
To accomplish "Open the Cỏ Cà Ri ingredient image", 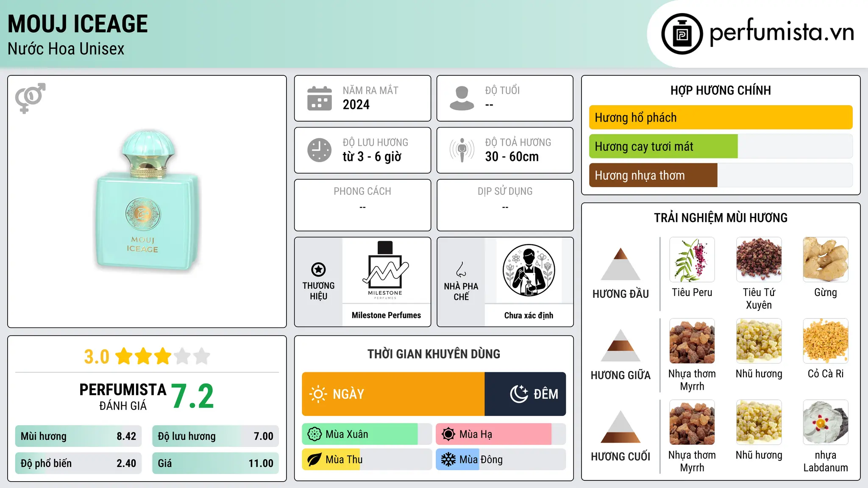I will coord(826,341).
